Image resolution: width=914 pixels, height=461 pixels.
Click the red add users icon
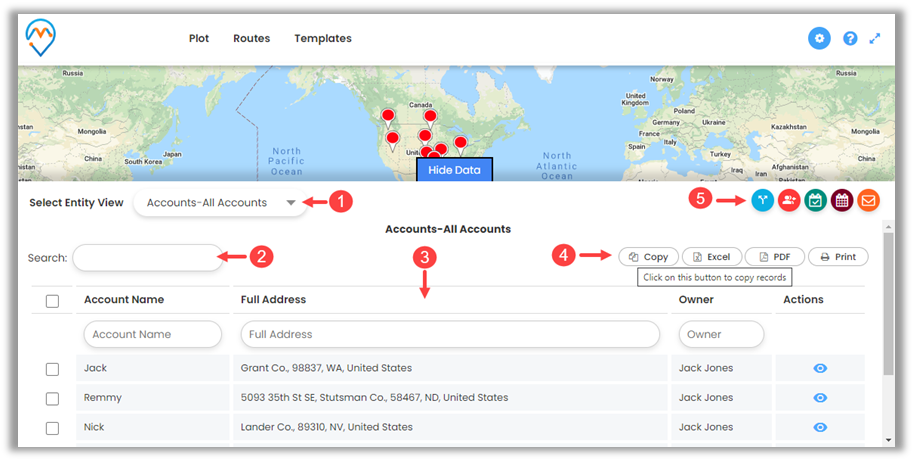[789, 200]
